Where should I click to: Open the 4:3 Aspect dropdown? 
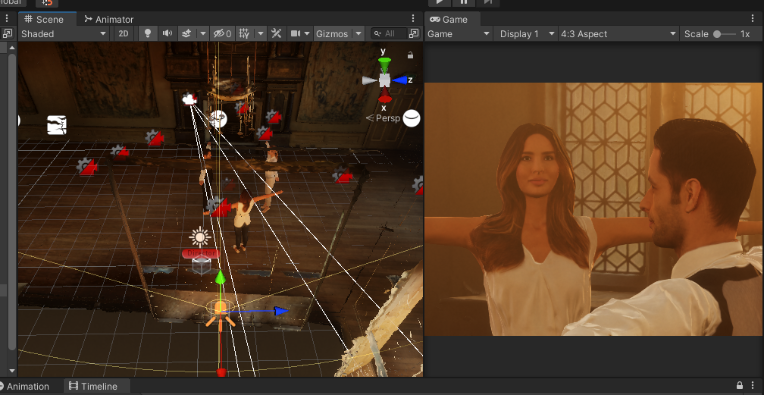(x=619, y=34)
